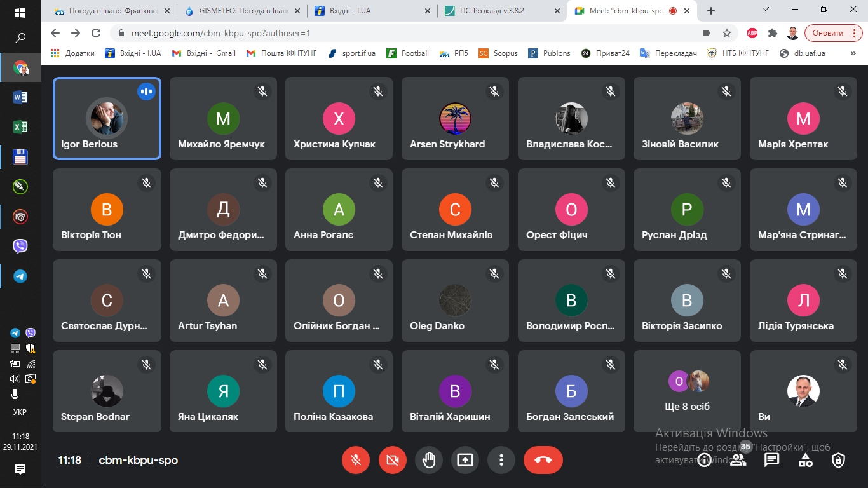This screenshot has height=488, width=868.
Task: Open three-dot more options menu in Meet
Action: (501, 460)
